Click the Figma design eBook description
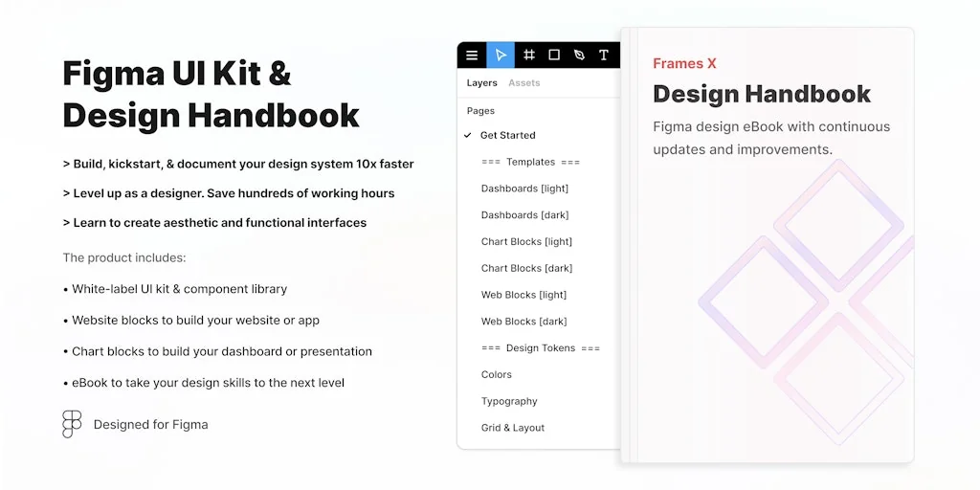Screen dimensions: 980x490 pos(771,138)
